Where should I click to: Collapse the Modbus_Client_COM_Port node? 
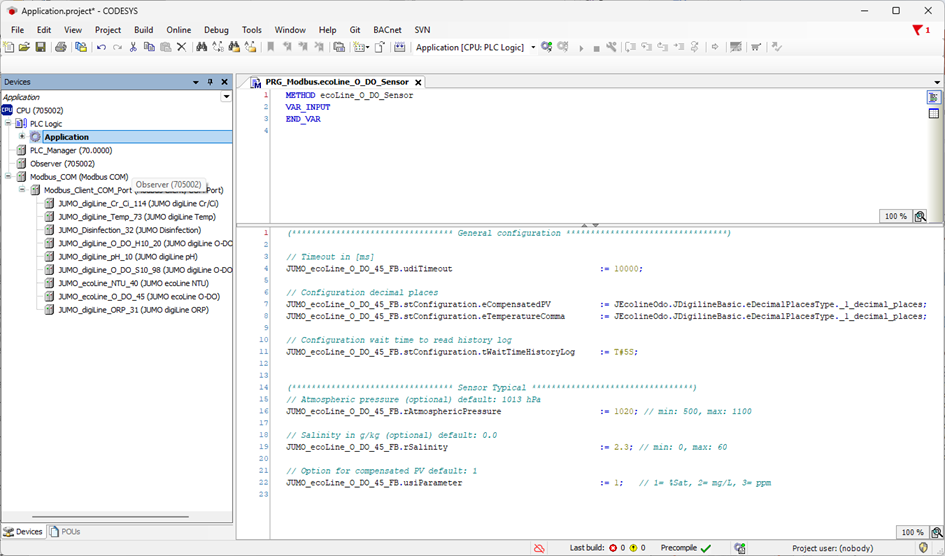pos(22,189)
